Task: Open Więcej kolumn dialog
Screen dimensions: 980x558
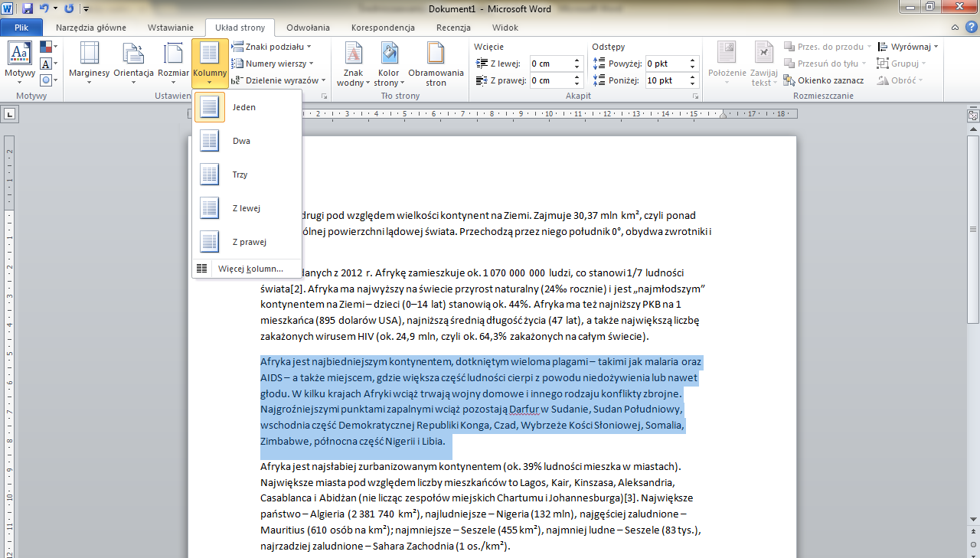Action: tap(247, 269)
